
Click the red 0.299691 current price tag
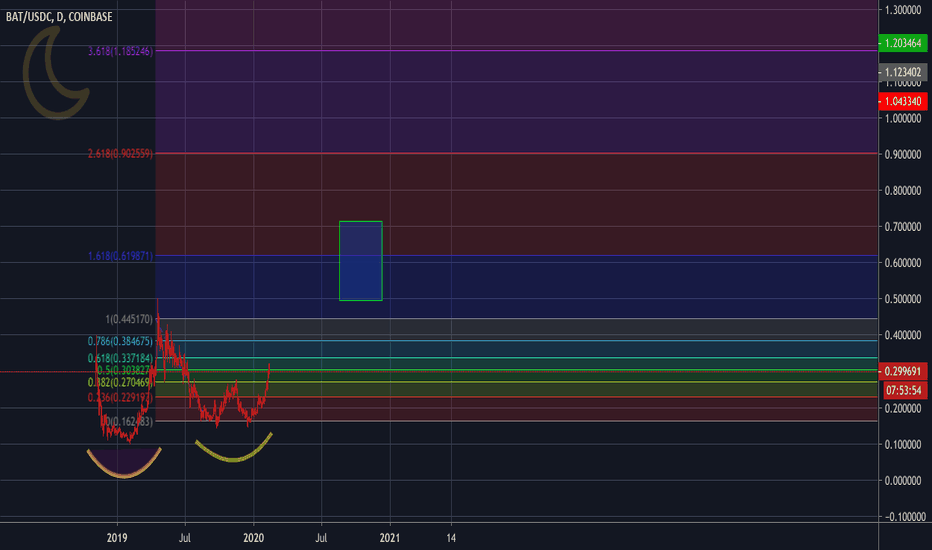click(x=902, y=371)
